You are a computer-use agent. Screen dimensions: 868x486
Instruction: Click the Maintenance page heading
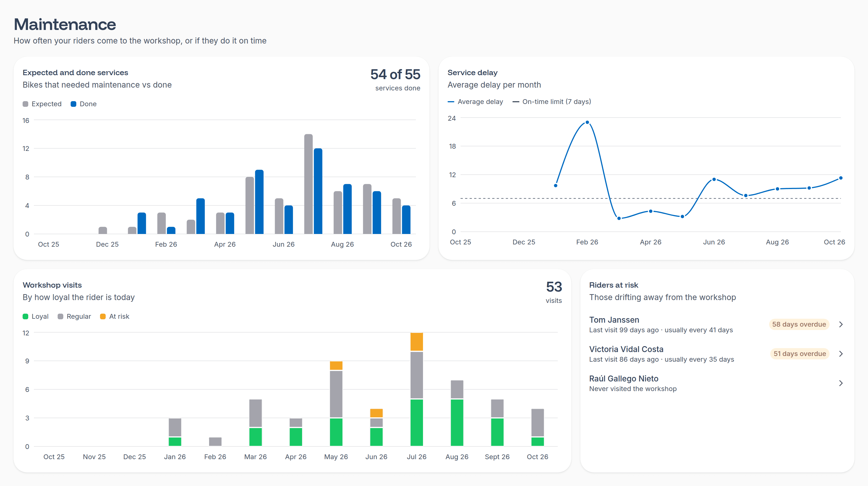point(65,24)
